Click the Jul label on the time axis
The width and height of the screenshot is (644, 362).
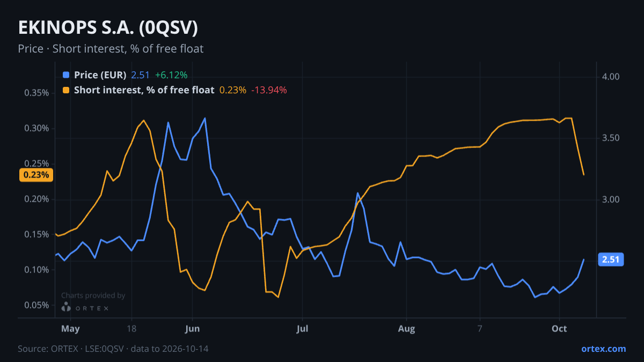click(303, 328)
